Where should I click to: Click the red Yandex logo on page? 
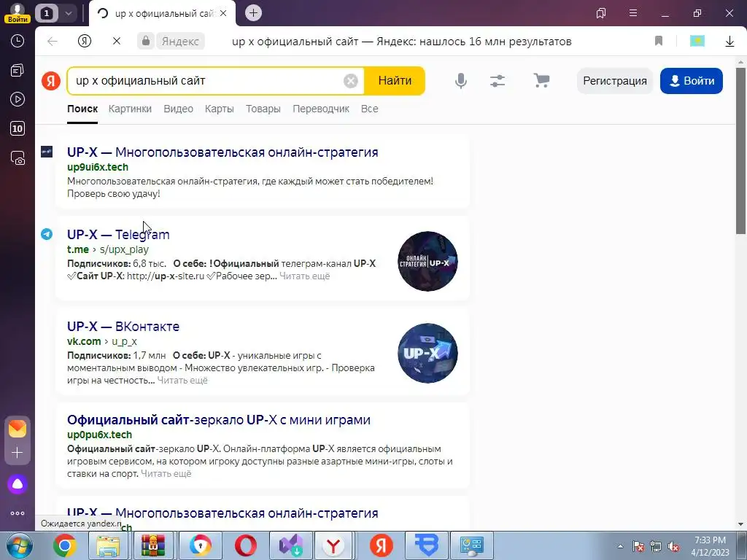(51, 81)
